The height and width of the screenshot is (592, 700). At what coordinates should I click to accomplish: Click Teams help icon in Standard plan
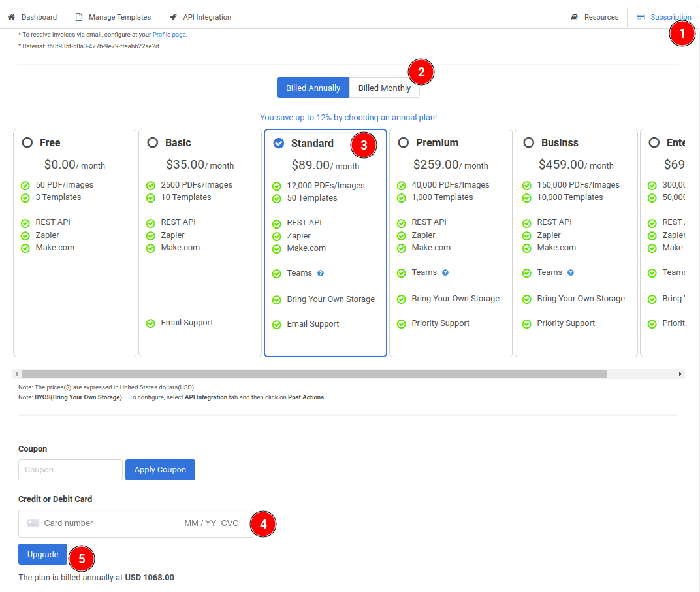tap(321, 273)
